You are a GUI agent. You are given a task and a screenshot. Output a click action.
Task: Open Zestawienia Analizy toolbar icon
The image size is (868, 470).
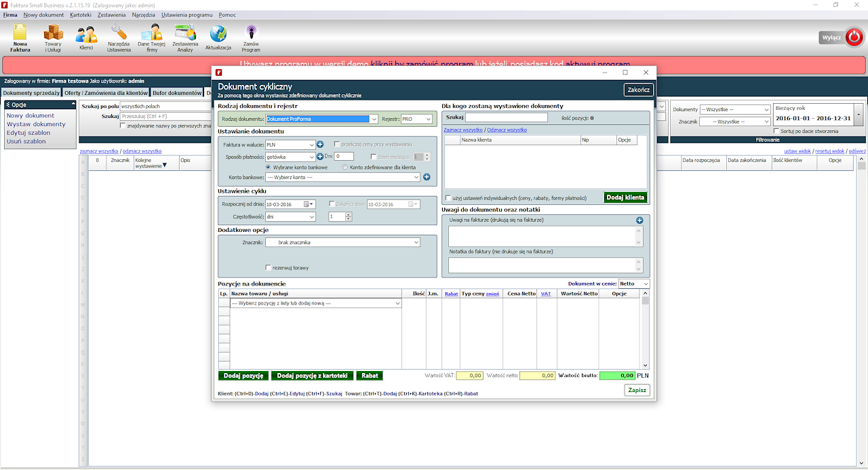pyautogui.click(x=185, y=38)
